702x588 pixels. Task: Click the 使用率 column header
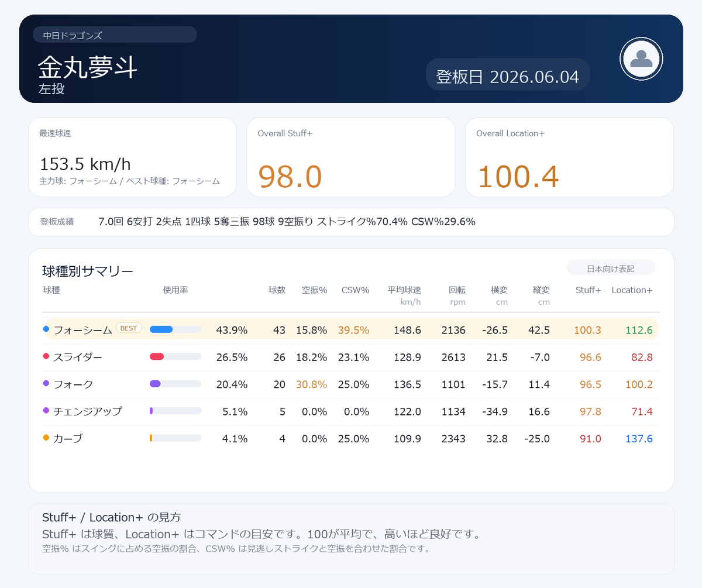point(175,290)
